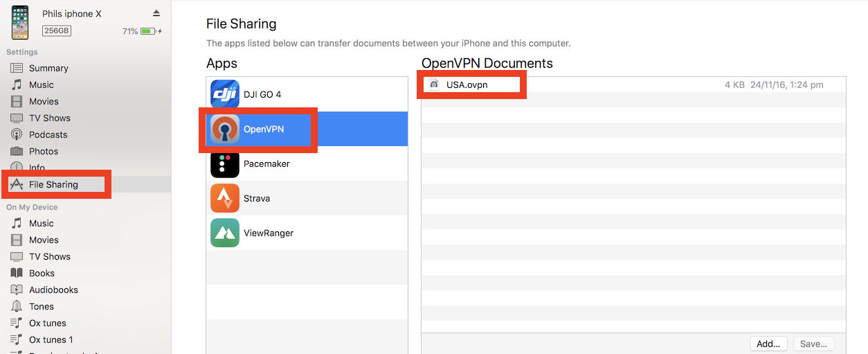Click the battery charge indicator icon
868x354 pixels.
[150, 31]
